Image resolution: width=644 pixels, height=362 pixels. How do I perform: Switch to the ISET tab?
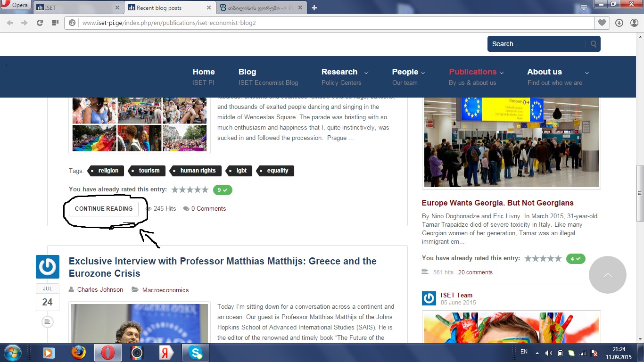click(78, 8)
